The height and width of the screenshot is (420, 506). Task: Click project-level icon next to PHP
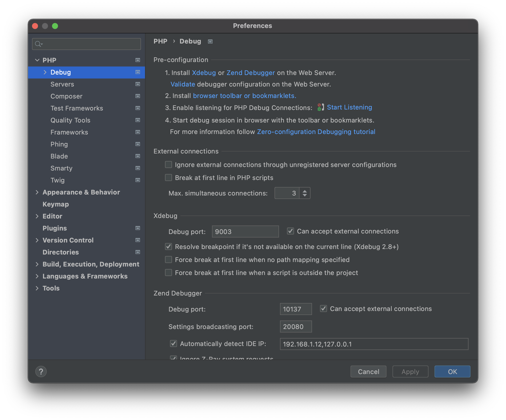137,60
